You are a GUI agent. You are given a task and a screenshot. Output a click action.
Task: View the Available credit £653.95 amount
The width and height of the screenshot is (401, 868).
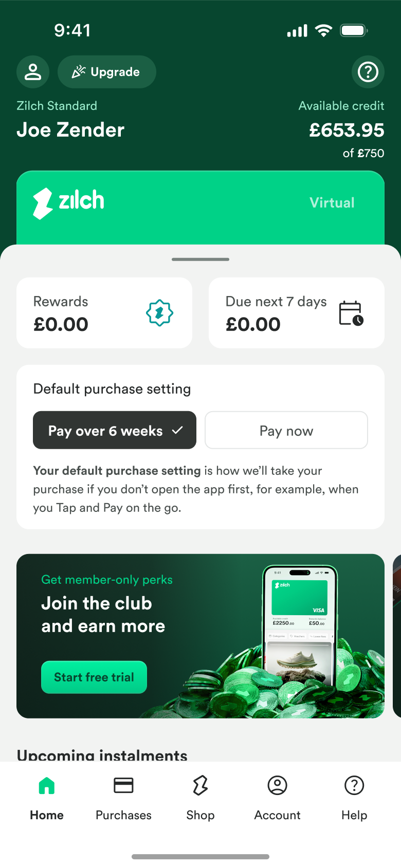click(347, 130)
